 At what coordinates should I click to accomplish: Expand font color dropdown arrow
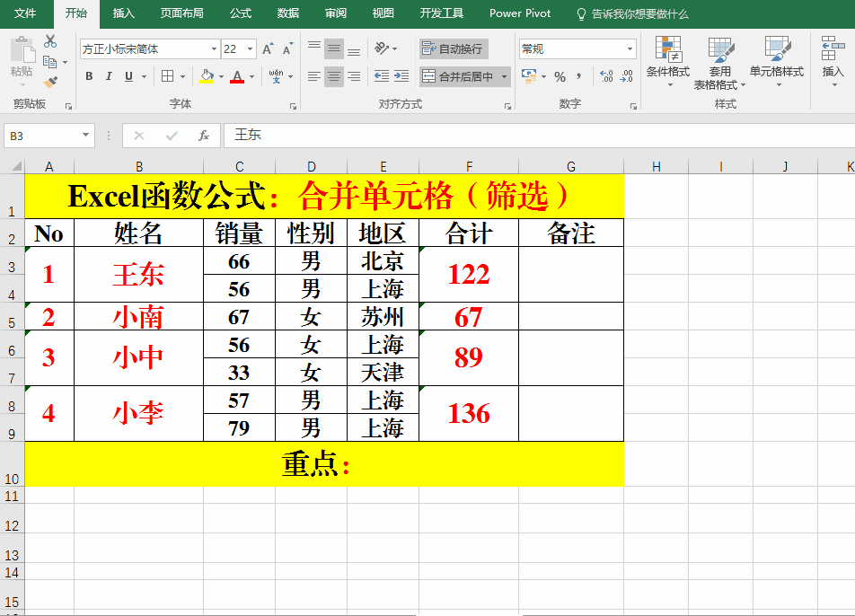tap(251, 77)
